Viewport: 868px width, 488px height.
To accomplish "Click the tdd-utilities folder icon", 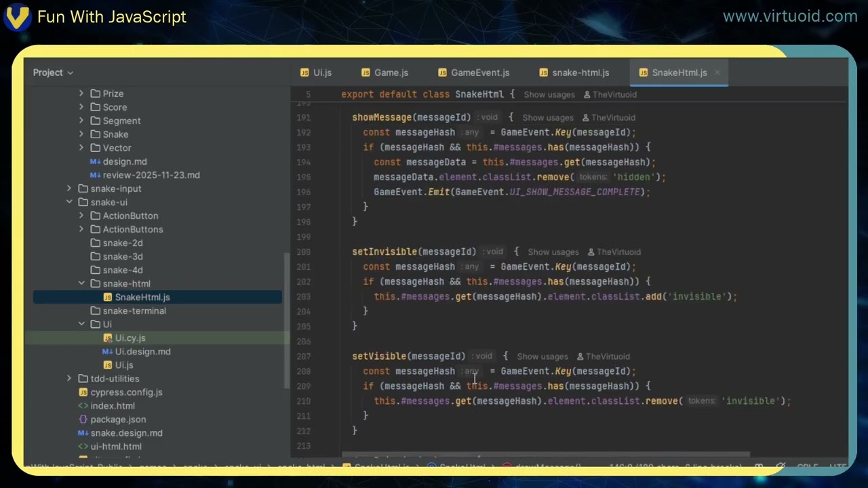I will [83, 378].
